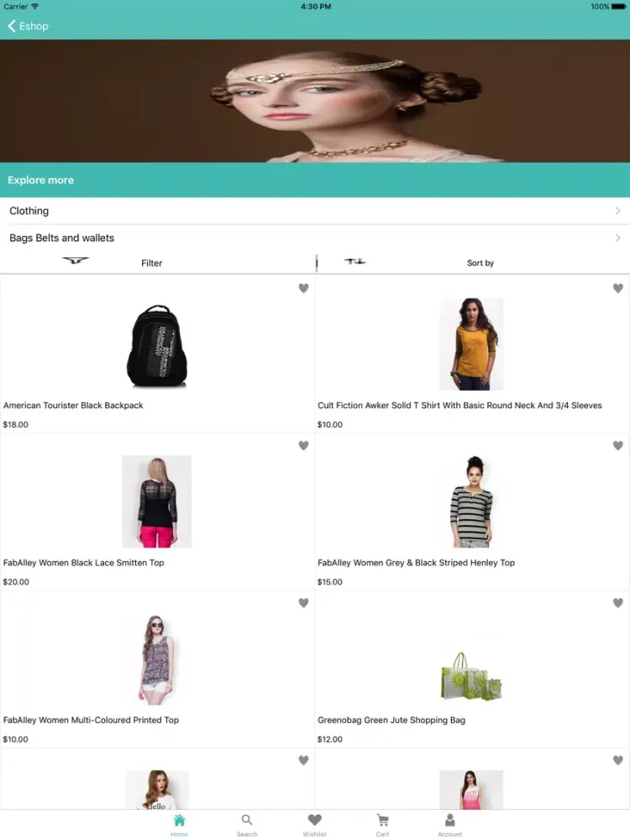Viewport: 630px width, 840px height.
Task: View the black lace top image
Action: (x=156, y=501)
